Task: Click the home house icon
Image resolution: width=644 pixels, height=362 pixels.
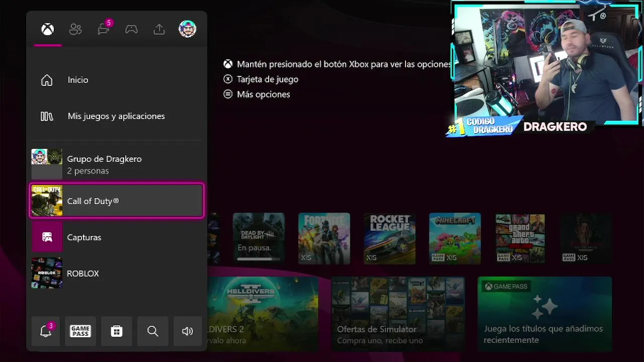Action: [47, 80]
